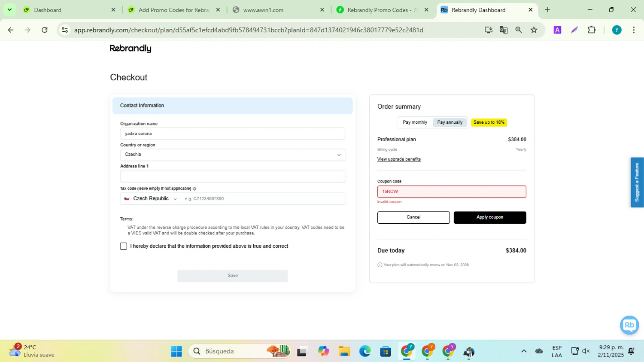Click the Coupon code field with 15NOW

[x=452, y=192]
